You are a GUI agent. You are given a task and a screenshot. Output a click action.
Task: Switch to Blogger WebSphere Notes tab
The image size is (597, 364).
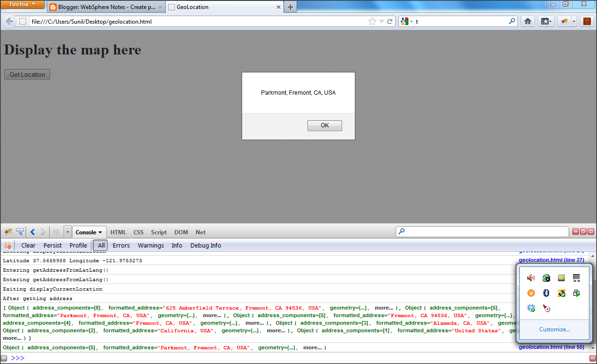[x=106, y=7]
